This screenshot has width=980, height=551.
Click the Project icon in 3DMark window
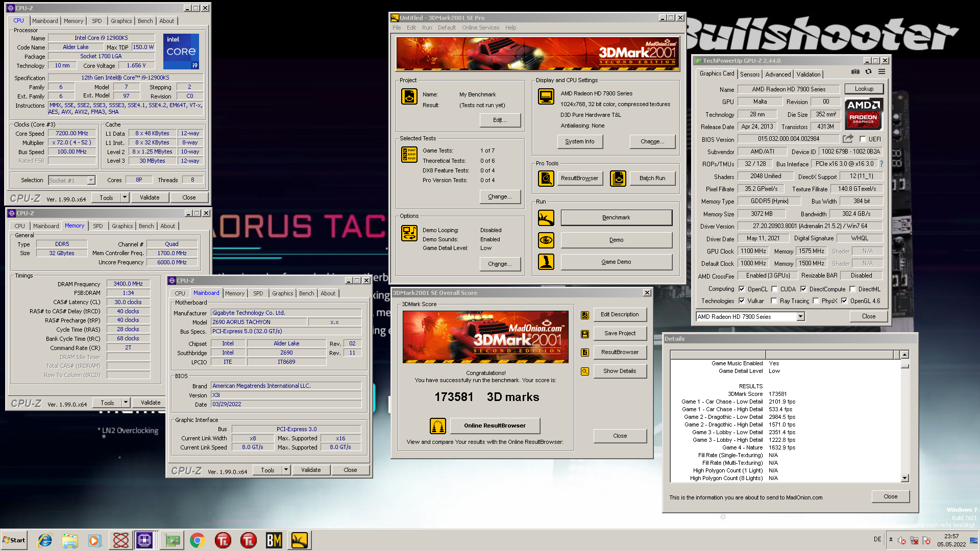pos(409,96)
